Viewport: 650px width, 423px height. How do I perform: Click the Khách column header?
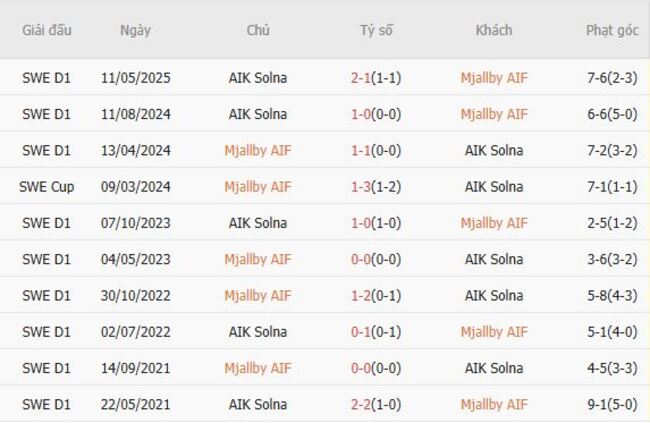pyautogui.click(x=494, y=30)
